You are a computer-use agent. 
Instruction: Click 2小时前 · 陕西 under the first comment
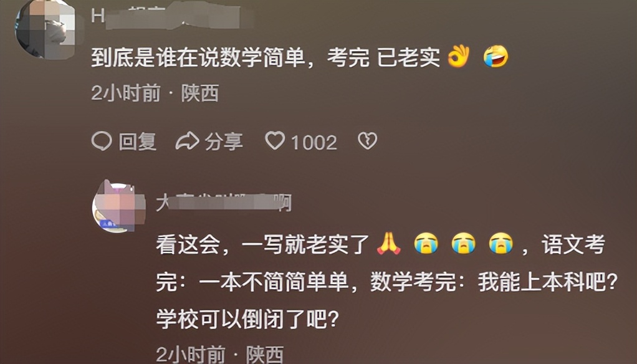click(x=155, y=93)
